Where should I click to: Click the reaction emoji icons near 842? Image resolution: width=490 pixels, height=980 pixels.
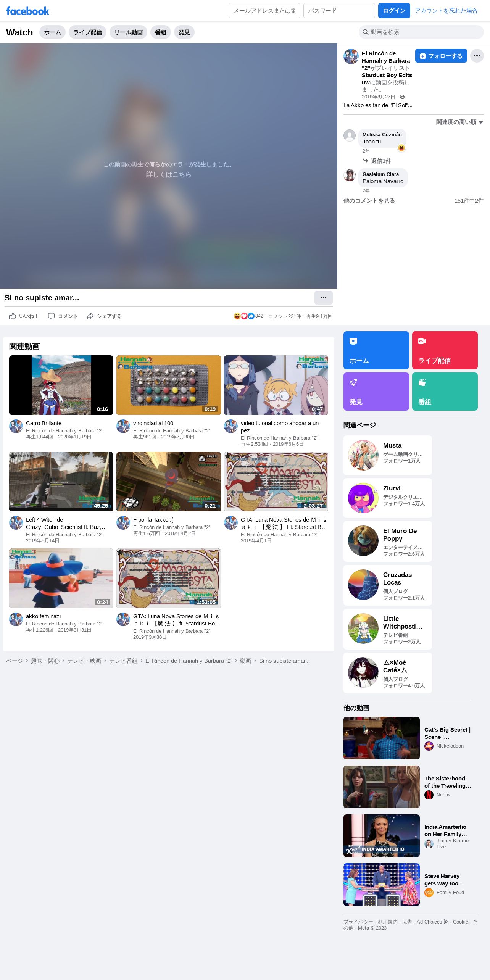coord(244,316)
